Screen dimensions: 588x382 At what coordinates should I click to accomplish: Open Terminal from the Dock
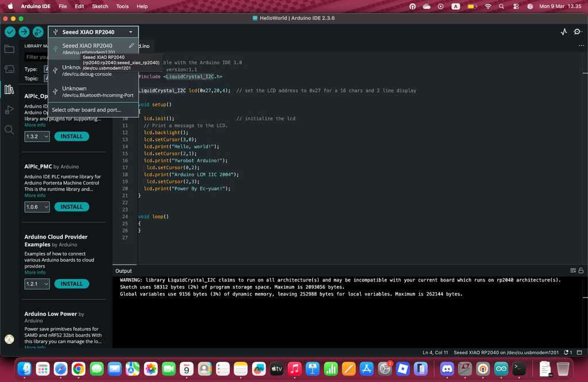coord(519,369)
